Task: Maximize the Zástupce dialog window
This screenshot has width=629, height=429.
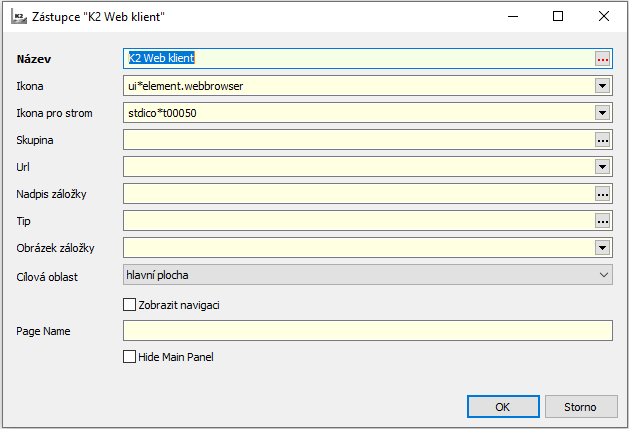Action: (558, 16)
